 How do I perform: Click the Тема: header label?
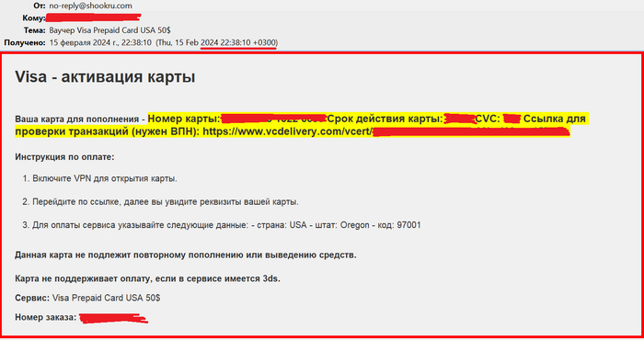pos(35,30)
